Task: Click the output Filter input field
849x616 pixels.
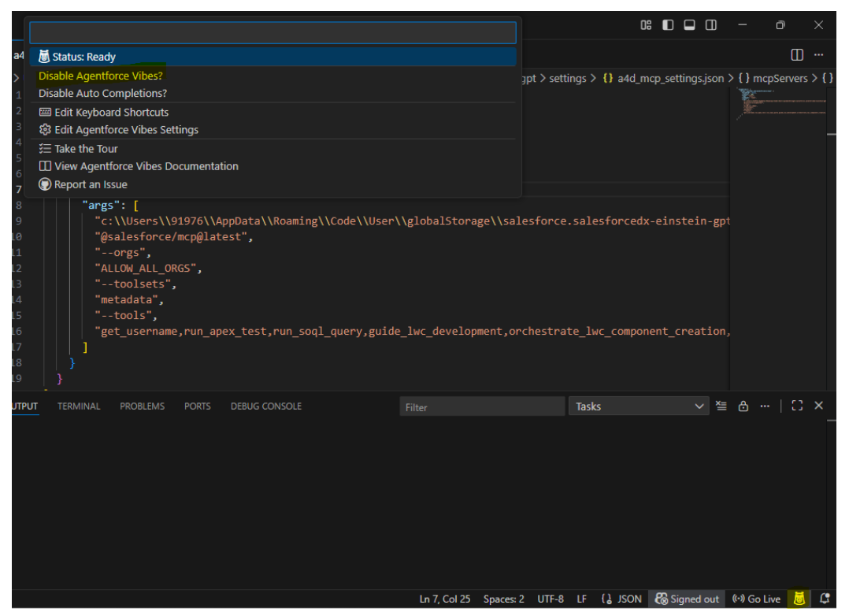Action: tap(481, 407)
